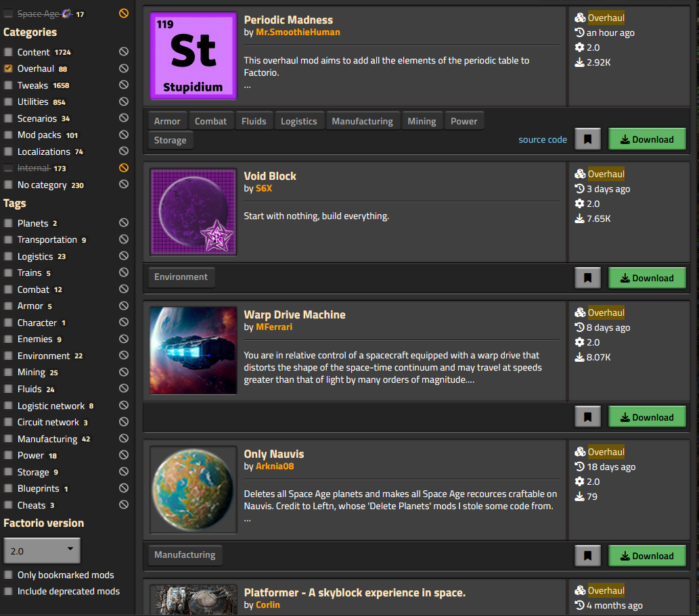Open the Void Block purple planet thumbnail
This screenshot has width=699, height=616.
click(193, 212)
